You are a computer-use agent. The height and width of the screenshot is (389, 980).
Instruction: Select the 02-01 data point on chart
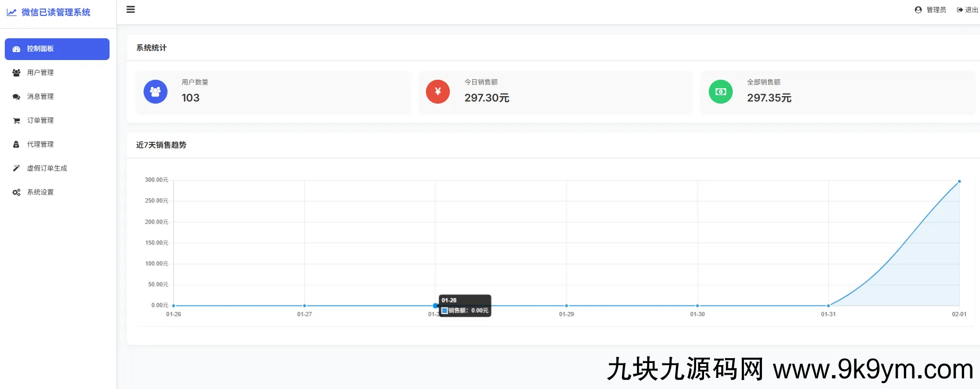point(959,182)
